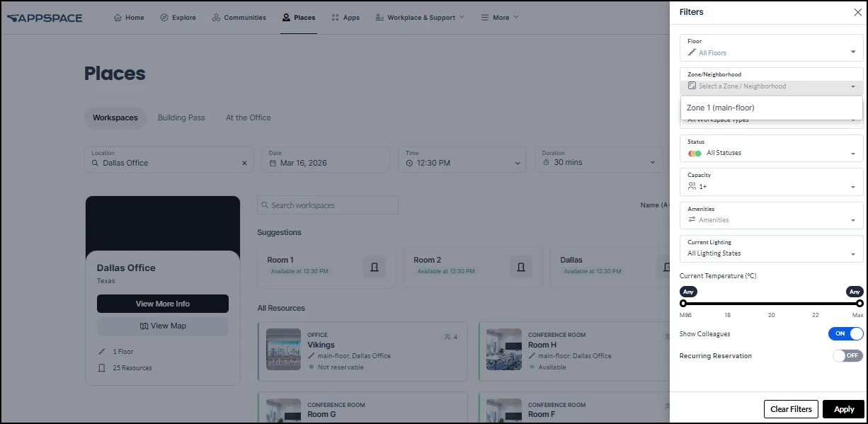Open the Status dropdown
This screenshot has width=868, height=424.
(771, 148)
